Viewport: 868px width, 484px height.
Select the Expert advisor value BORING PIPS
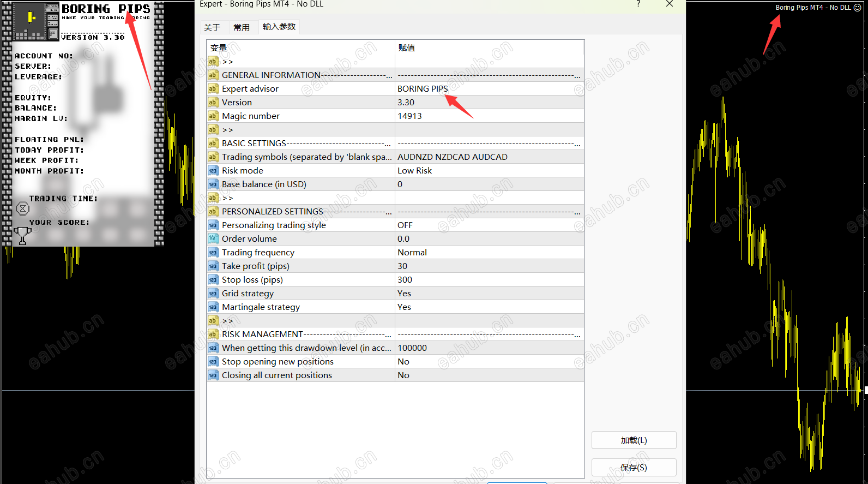423,89
